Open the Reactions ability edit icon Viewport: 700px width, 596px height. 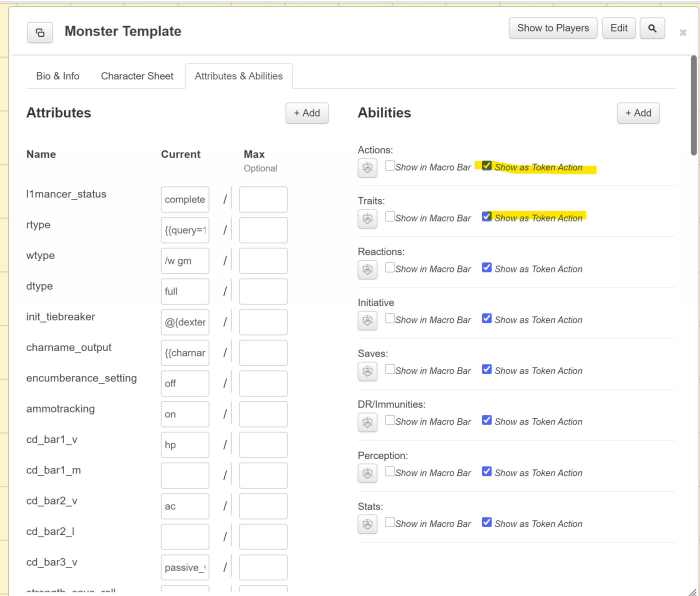[x=367, y=270]
